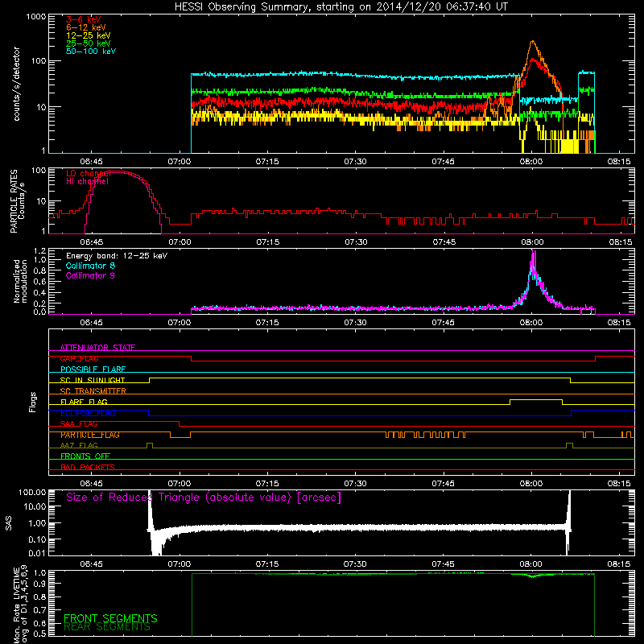Click the PARTICLE_FLAG label

(x=90, y=435)
